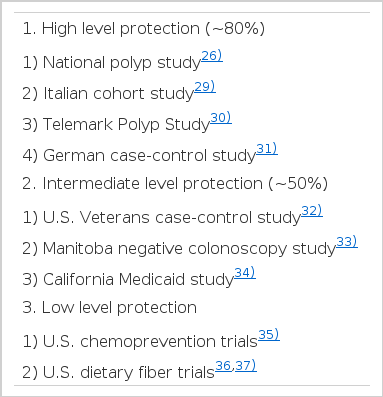Follow reference 33 for Manitoba colonoscopy study
The width and height of the screenshot is (383, 397).
[x=347, y=242]
